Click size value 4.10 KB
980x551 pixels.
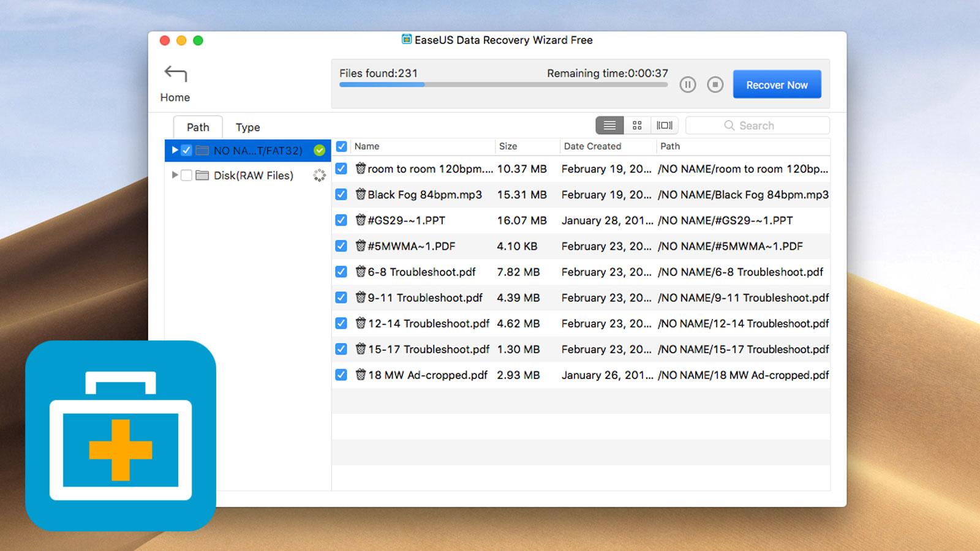[517, 246]
